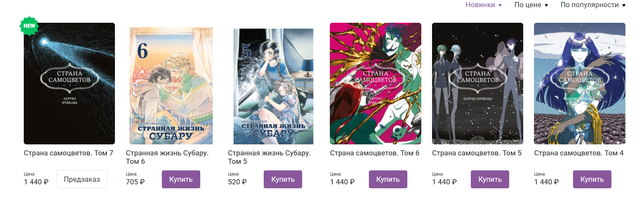Buy Странная жизнь Субару Том 5
Viewport: 644px width, 199px height.
coord(283,179)
